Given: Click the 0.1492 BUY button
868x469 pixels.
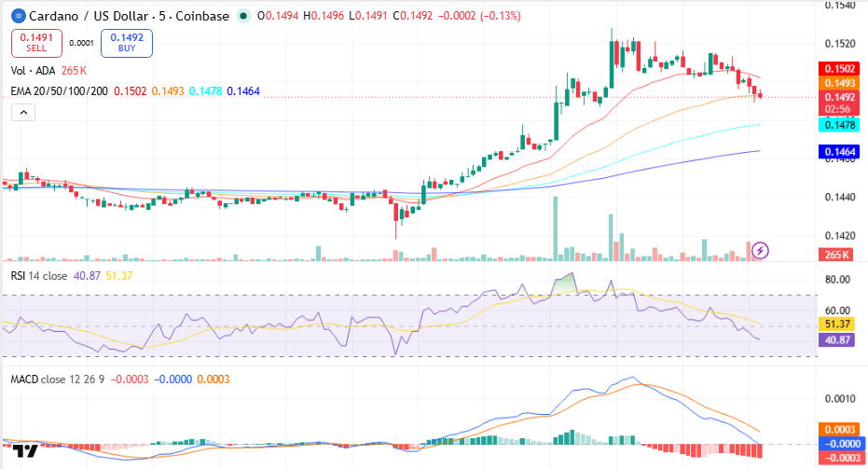Looking at the screenshot, I should pyautogui.click(x=127, y=43).
